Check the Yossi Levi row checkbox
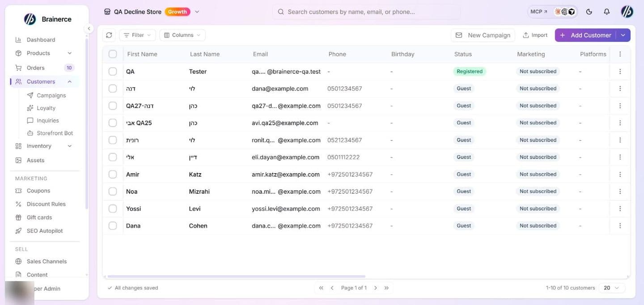The image size is (644, 305). (113, 209)
